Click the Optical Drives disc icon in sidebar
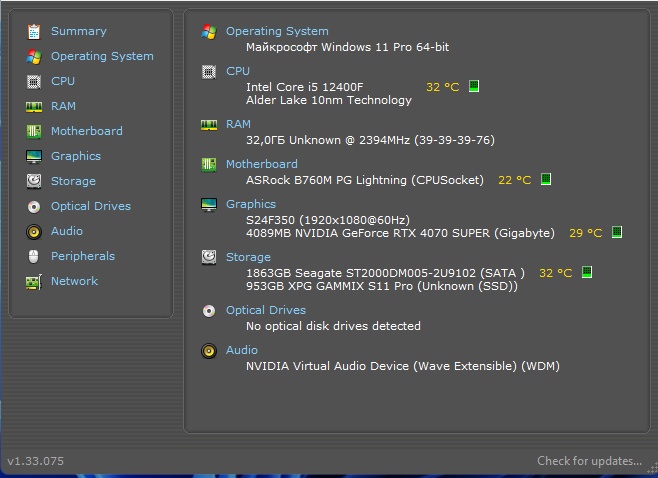Image resolution: width=658 pixels, height=478 pixels. (x=34, y=207)
